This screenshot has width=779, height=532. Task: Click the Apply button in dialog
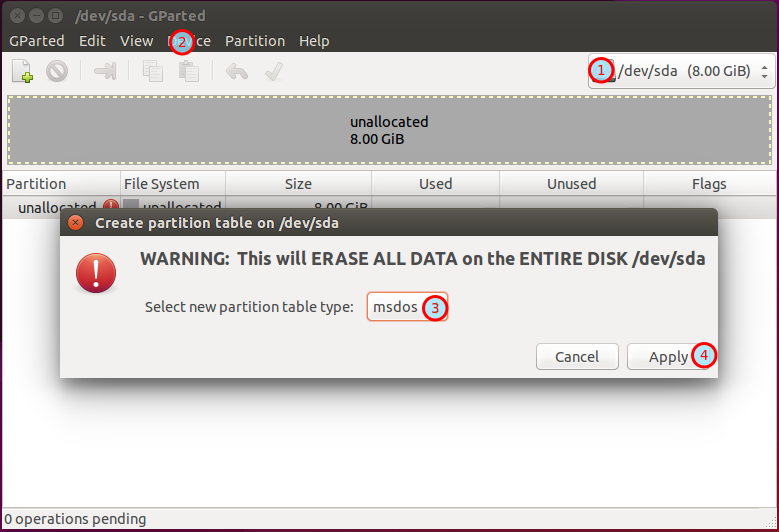click(x=668, y=357)
